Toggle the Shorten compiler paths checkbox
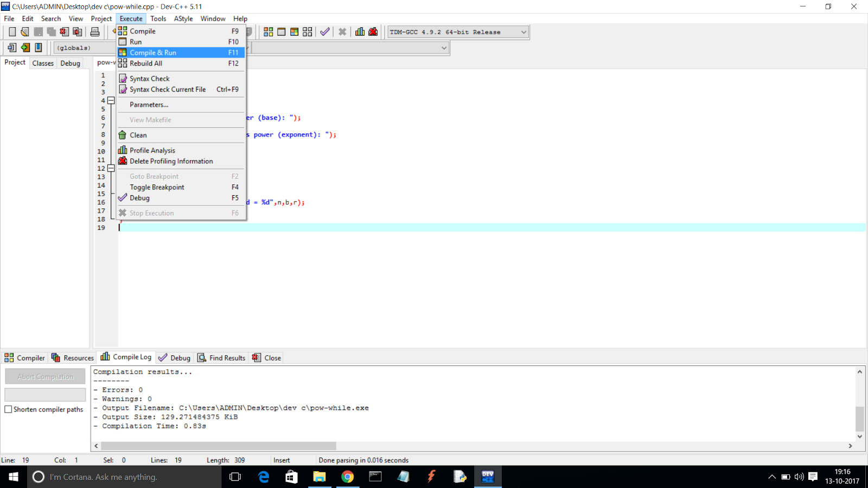The width and height of the screenshot is (868, 488). click(8, 409)
